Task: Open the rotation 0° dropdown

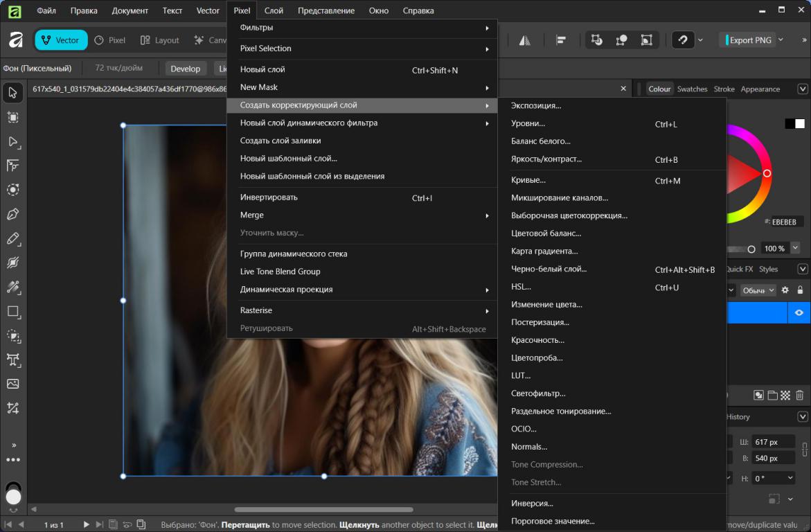Action: pyautogui.click(x=790, y=478)
